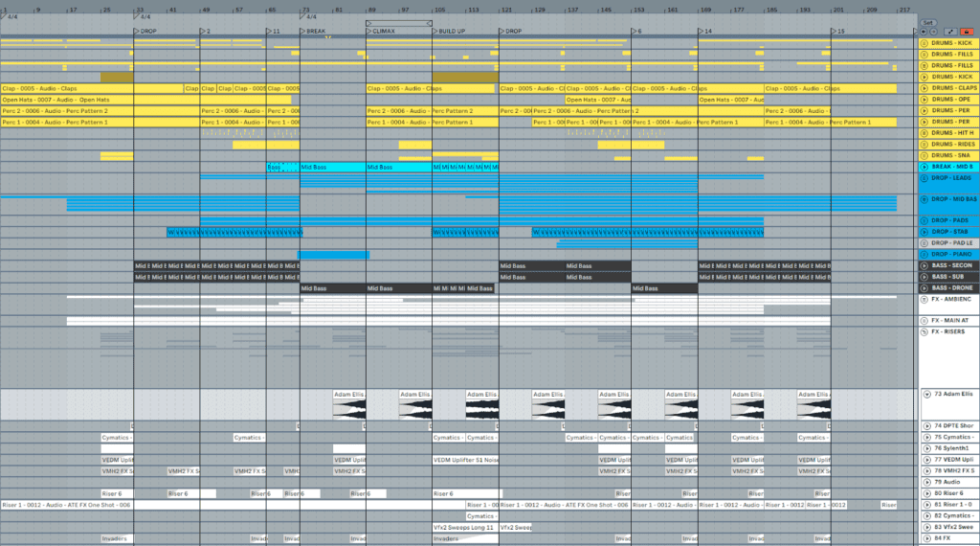Unfold the 81 Riser 1 track
Screen dimensions: 980x546
926,505
